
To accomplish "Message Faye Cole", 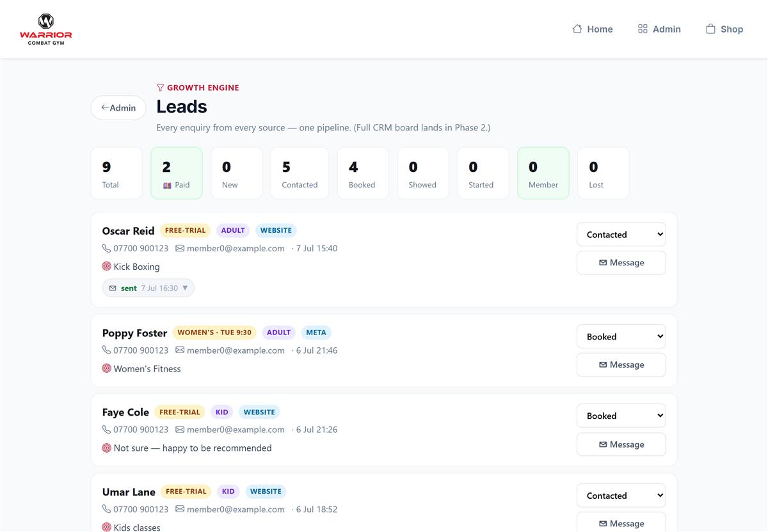I will (621, 444).
